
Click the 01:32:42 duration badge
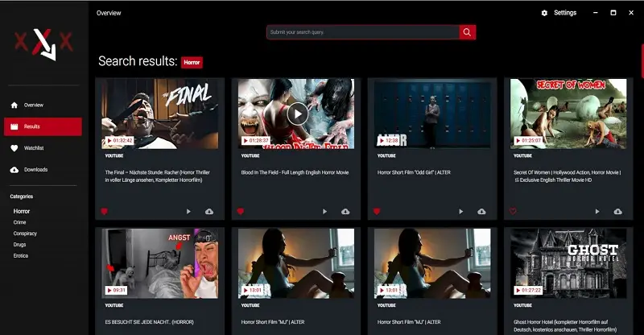click(x=119, y=141)
